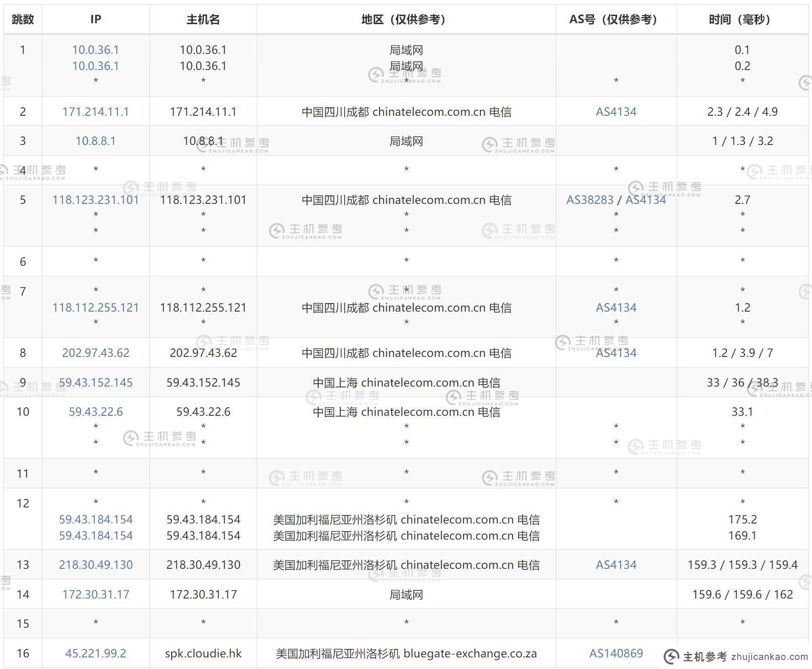The image size is (812, 669).
Task: Select the time value 2.7 in hop 5
Action: pyautogui.click(x=743, y=200)
